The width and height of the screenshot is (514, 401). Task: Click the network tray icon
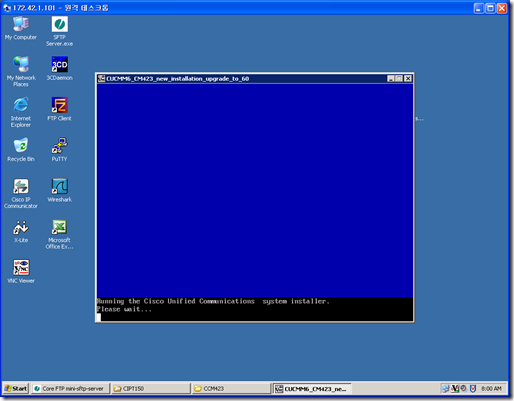click(x=446, y=388)
